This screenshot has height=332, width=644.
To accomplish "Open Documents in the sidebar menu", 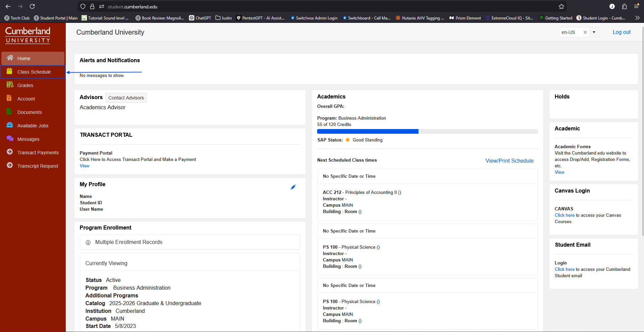I will tap(33, 112).
